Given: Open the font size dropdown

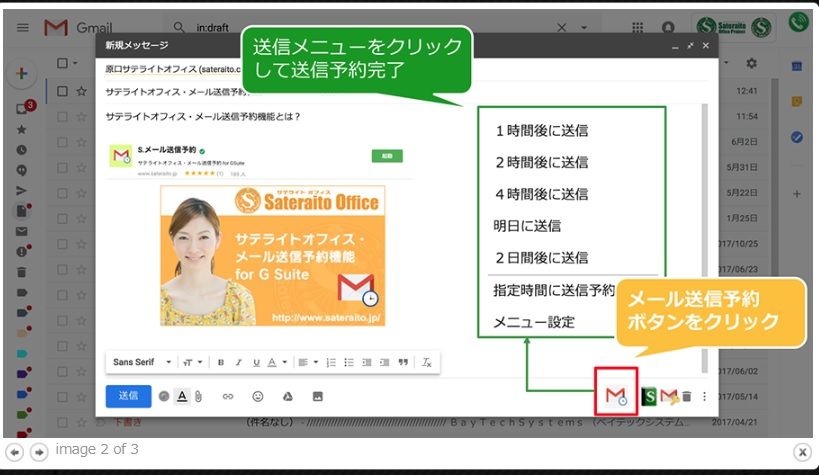Looking at the screenshot, I should pyautogui.click(x=193, y=362).
